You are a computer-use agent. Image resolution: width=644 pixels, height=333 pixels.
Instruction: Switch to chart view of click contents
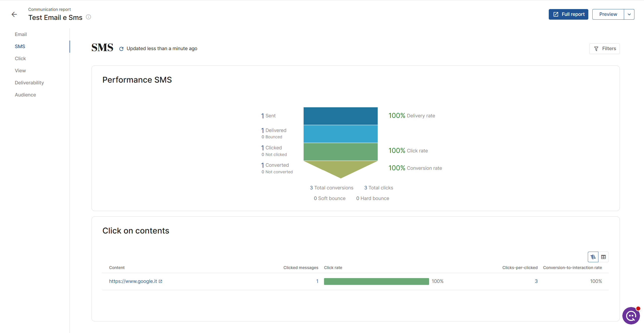click(593, 257)
